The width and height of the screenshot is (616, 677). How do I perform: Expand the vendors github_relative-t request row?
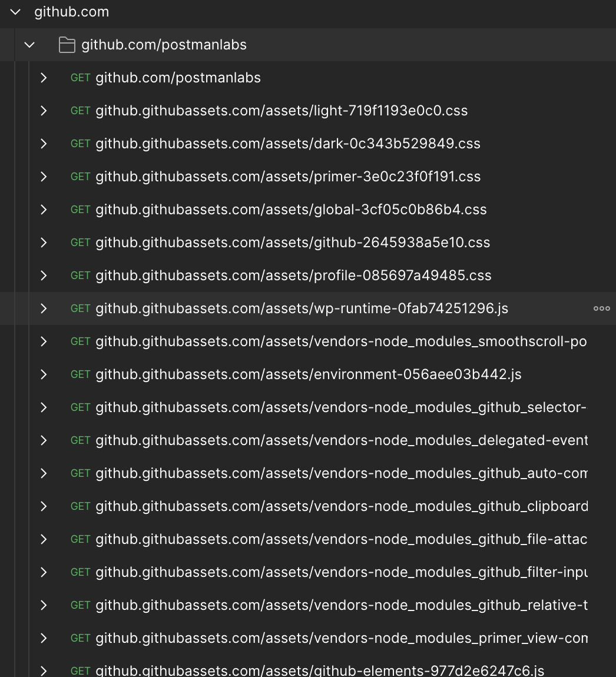pos(44,605)
